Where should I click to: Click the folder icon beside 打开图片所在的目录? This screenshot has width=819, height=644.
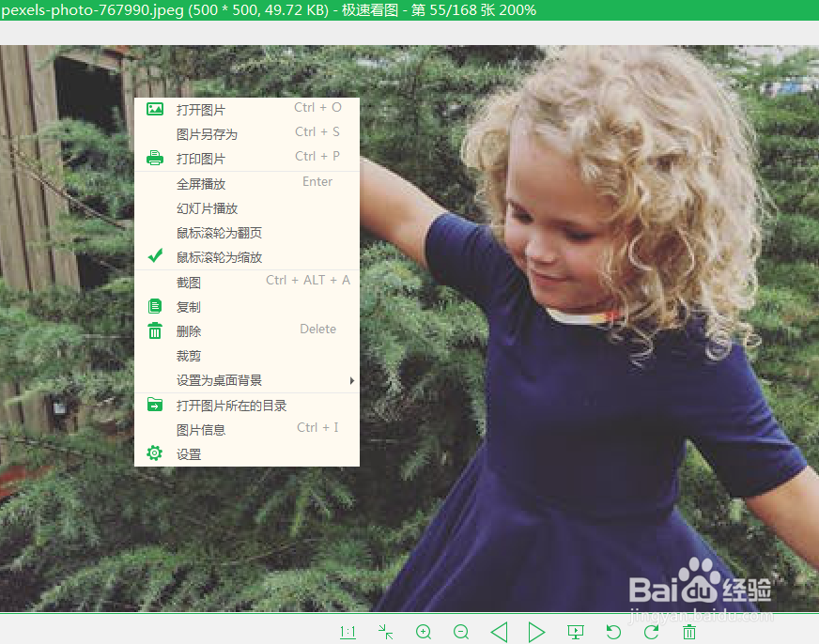pos(155,405)
